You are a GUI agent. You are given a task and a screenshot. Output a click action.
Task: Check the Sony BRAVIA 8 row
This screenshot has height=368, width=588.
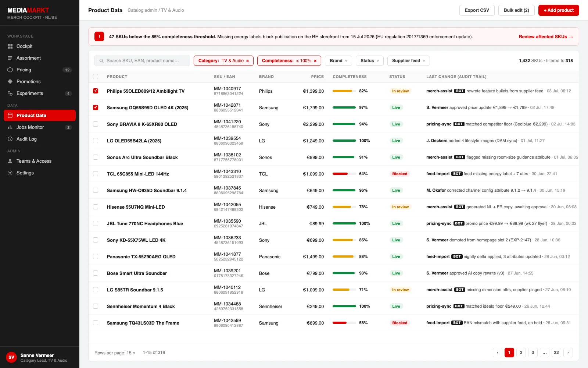96,124
